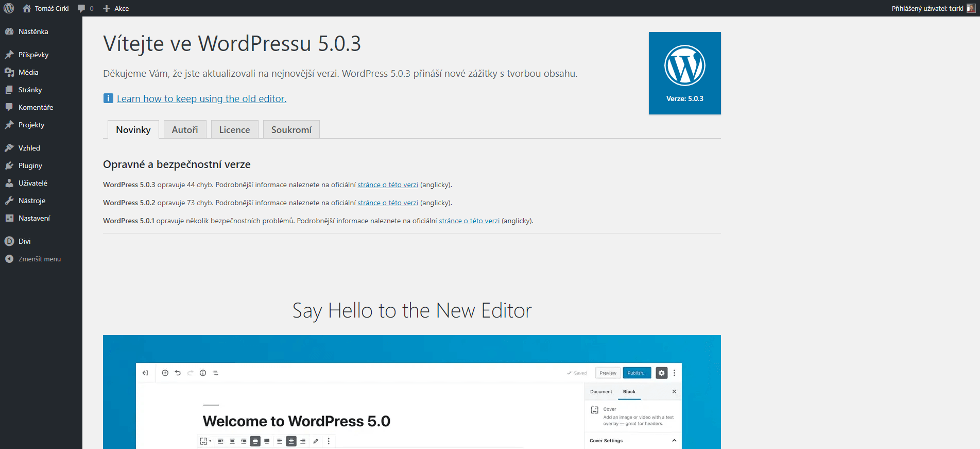This screenshot has width=980, height=449.
Task: Click the new editor preview screenshot image
Action: [x=412, y=392]
